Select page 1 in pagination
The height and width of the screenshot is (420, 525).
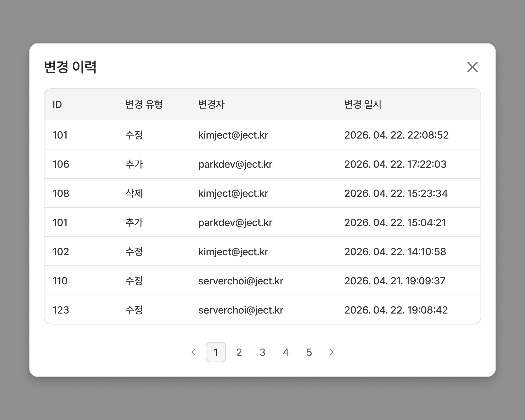click(216, 352)
